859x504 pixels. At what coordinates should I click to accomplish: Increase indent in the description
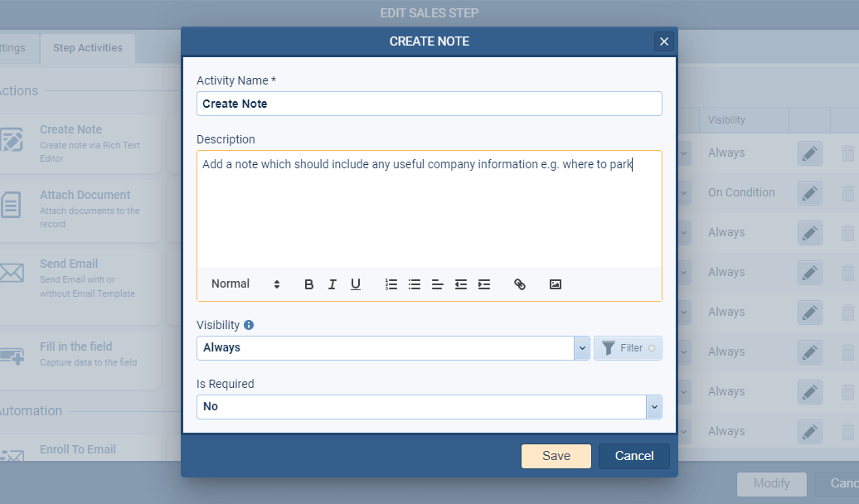pos(484,284)
